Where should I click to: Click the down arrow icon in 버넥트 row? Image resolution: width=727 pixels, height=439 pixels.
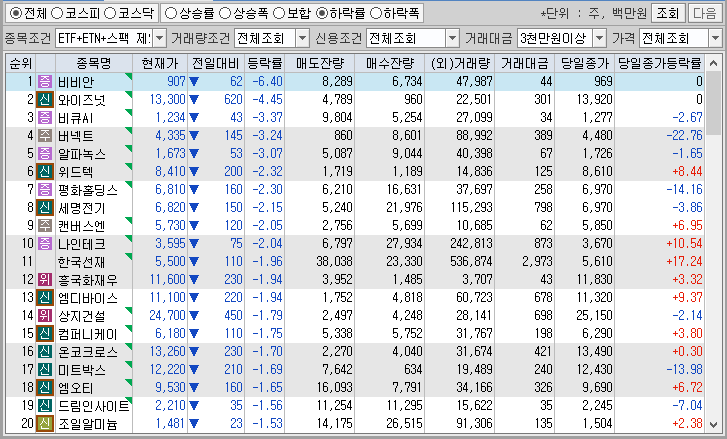(x=194, y=136)
